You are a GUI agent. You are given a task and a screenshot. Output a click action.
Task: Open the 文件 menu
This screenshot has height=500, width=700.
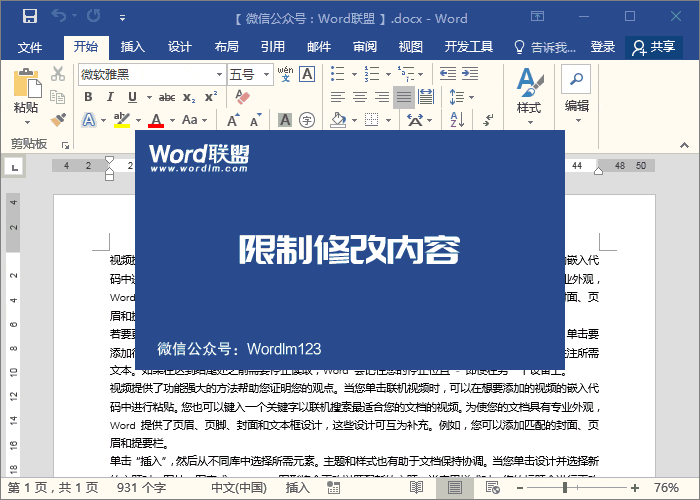(30, 47)
